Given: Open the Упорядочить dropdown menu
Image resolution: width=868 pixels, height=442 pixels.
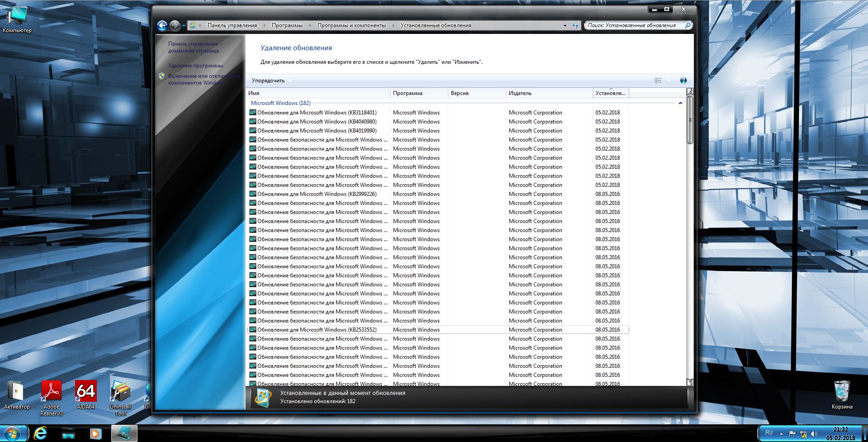Looking at the screenshot, I should pyautogui.click(x=271, y=81).
